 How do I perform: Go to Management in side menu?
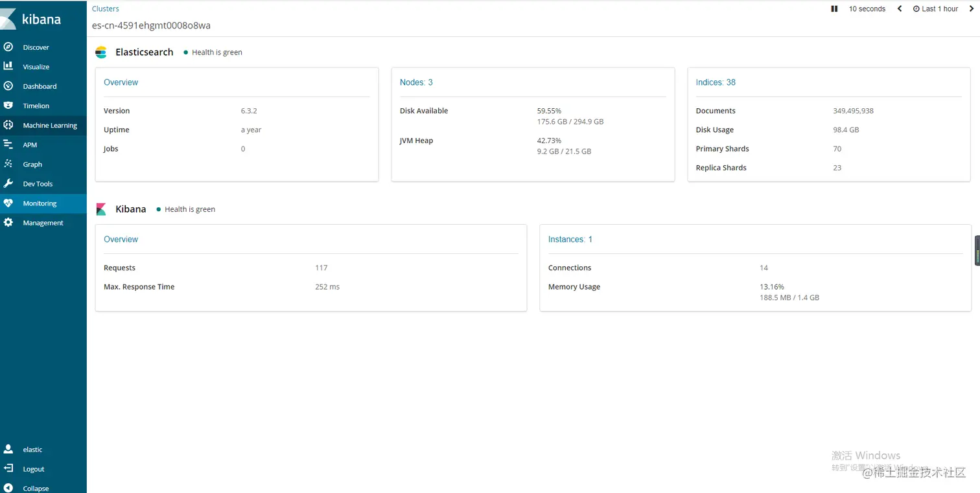tap(43, 223)
